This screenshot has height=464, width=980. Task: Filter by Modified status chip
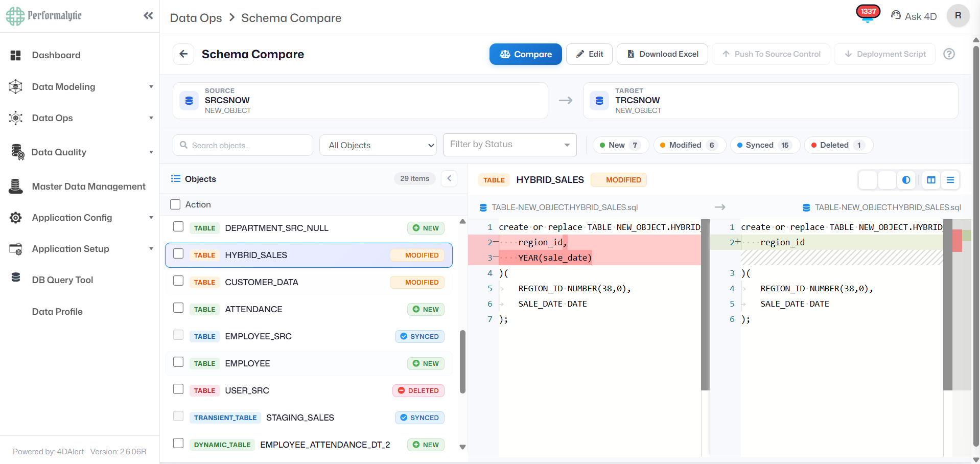click(690, 145)
